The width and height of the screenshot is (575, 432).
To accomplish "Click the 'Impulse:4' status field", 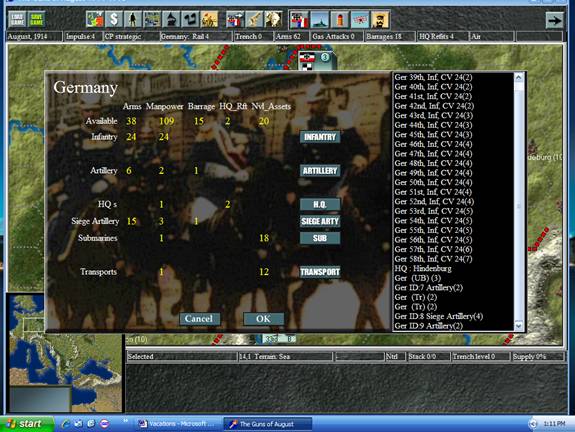I will point(83,37).
